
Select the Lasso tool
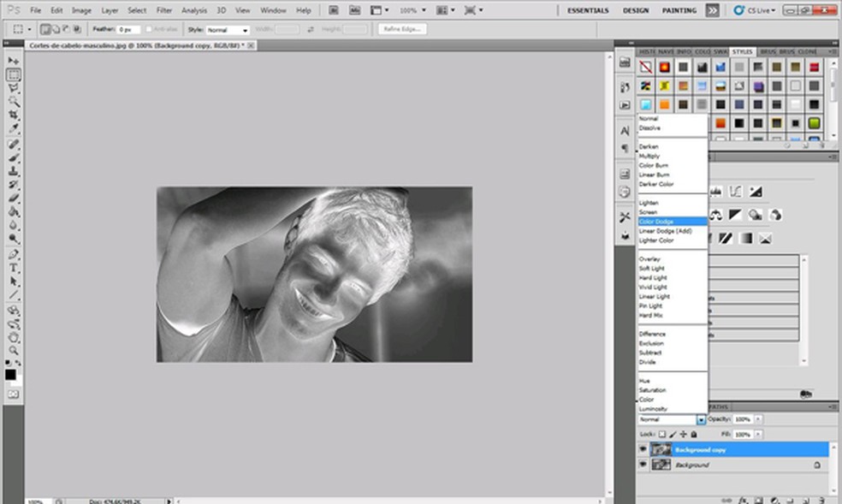(x=12, y=87)
